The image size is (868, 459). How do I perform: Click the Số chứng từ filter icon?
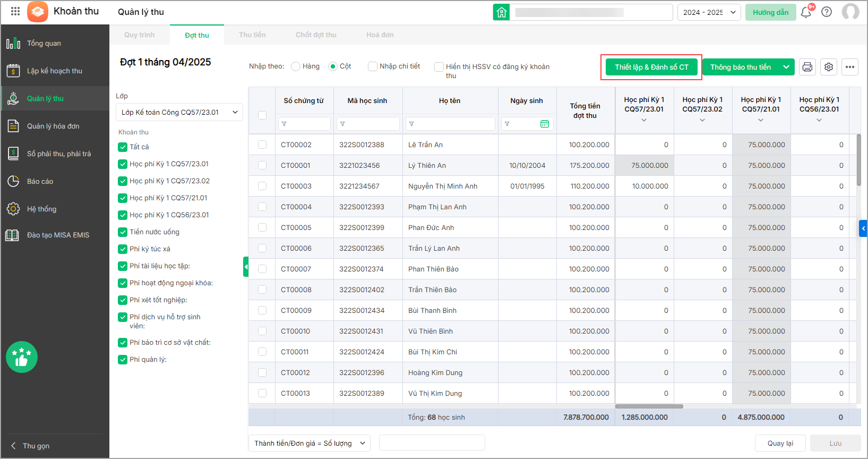coord(285,124)
